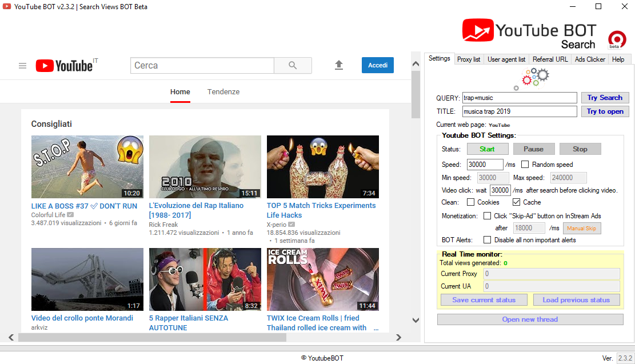The height and width of the screenshot is (364, 635).
Task: Uncheck the Cache checkbox
Action: tap(516, 202)
